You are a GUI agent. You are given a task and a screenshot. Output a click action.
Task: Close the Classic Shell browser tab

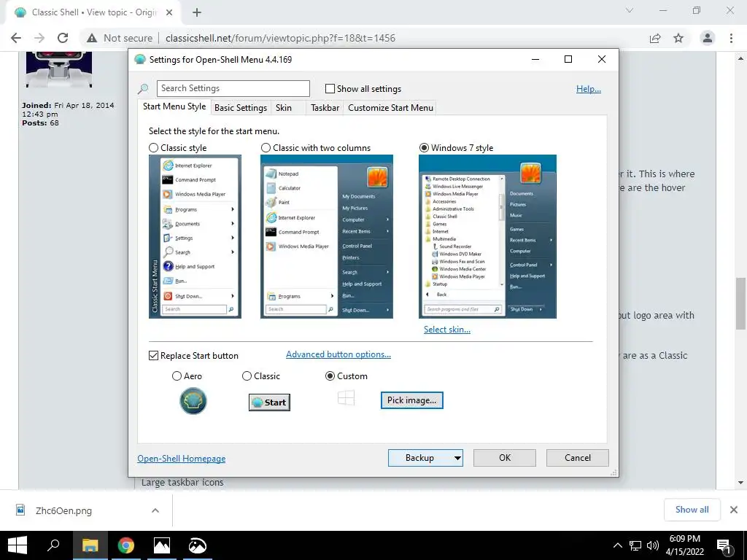click(169, 12)
